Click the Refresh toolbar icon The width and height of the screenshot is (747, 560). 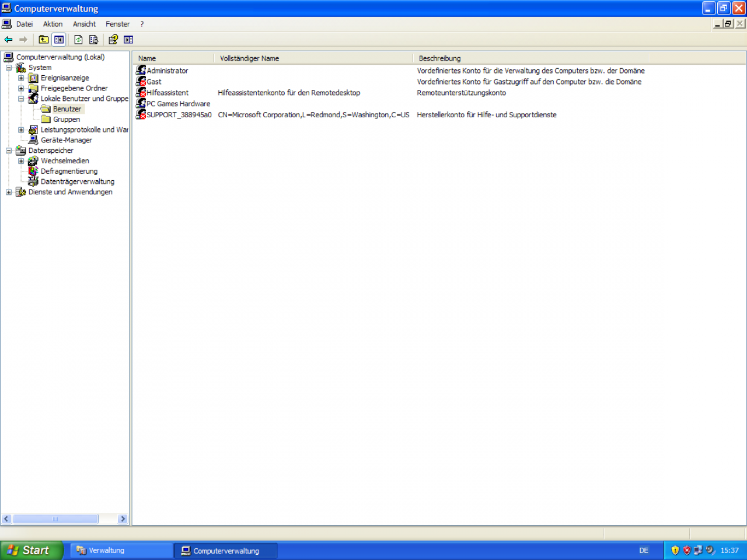coord(78,40)
